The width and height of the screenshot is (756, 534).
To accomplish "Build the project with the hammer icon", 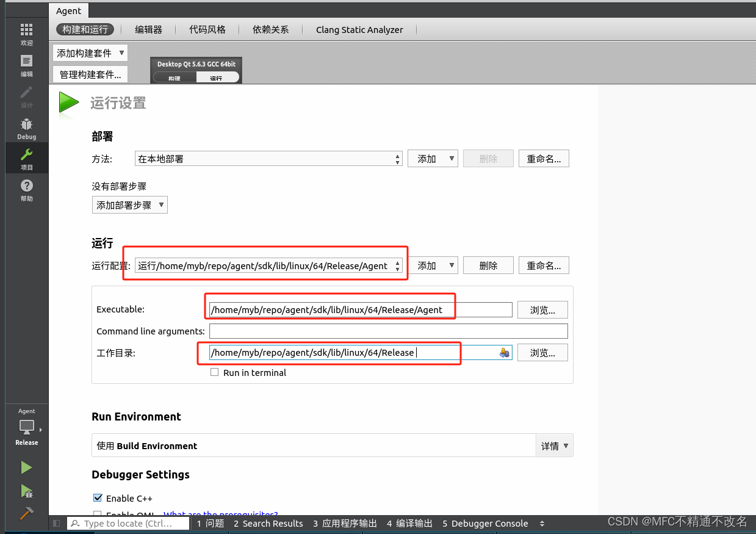I will pos(26,514).
